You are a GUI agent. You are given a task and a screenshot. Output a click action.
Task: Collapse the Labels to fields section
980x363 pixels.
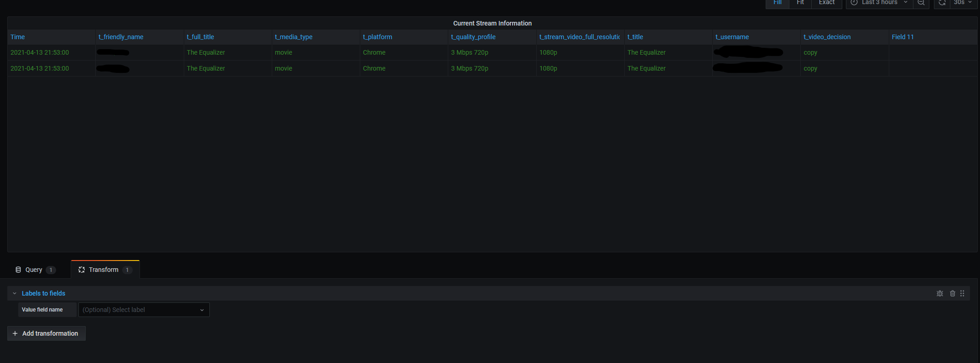coord(15,294)
